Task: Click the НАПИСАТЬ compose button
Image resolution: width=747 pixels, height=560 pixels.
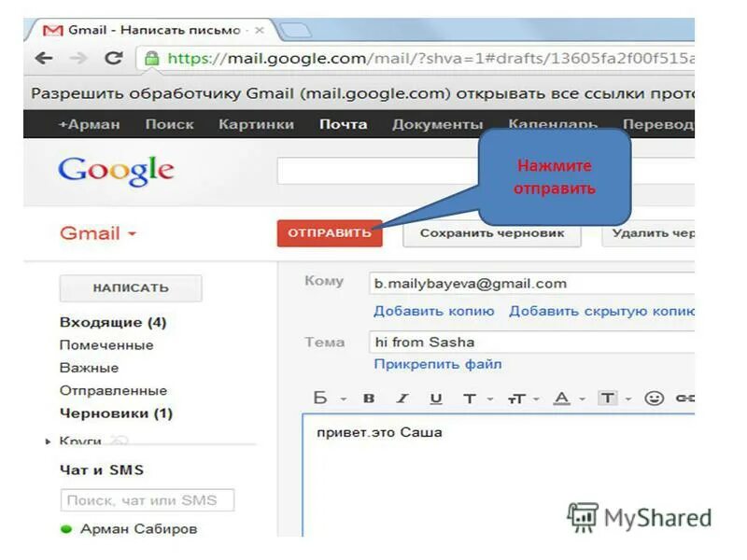Action: click(x=131, y=287)
